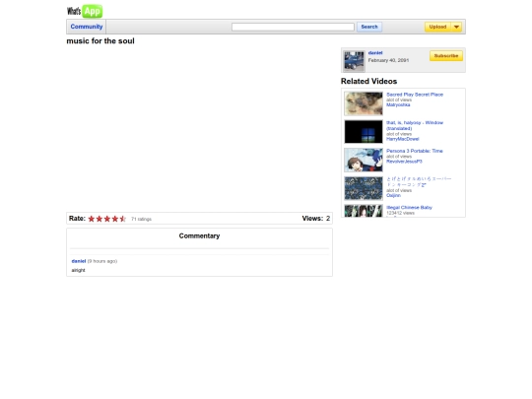Open the Japanese-titled video thumbnail

coord(364,188)
